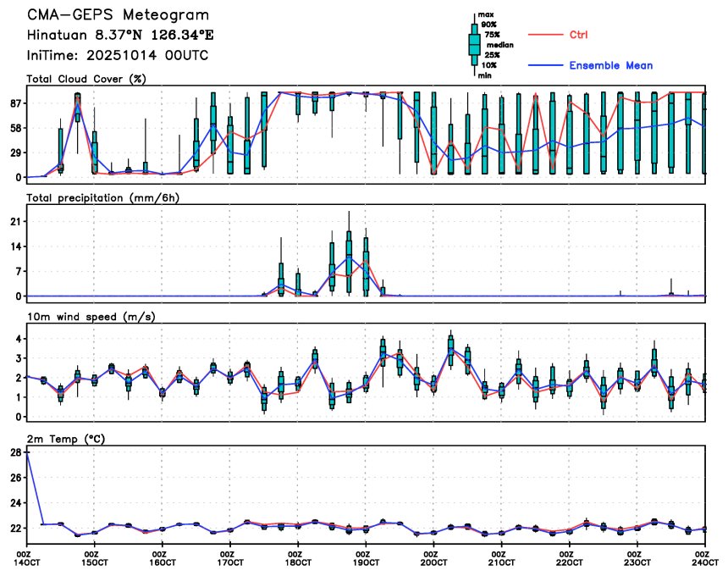The width and height of the screenshot is (728, 576).
Task: Click the 22 tick on temperature axis
Action: point(15,529)
